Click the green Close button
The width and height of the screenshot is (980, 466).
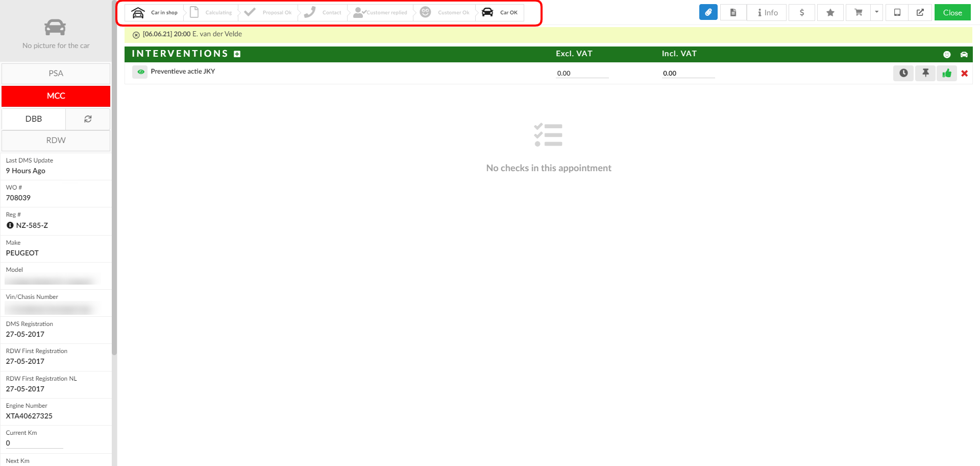[x=952, y=12]
